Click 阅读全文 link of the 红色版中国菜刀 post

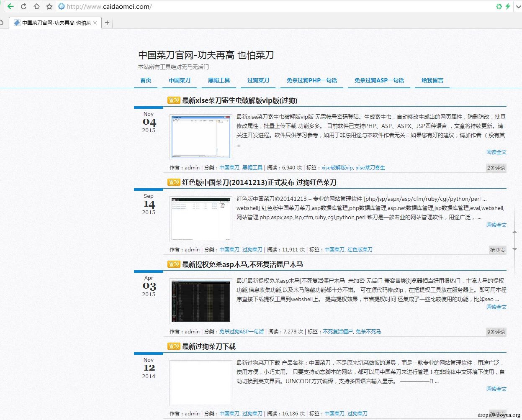(496, 225)
